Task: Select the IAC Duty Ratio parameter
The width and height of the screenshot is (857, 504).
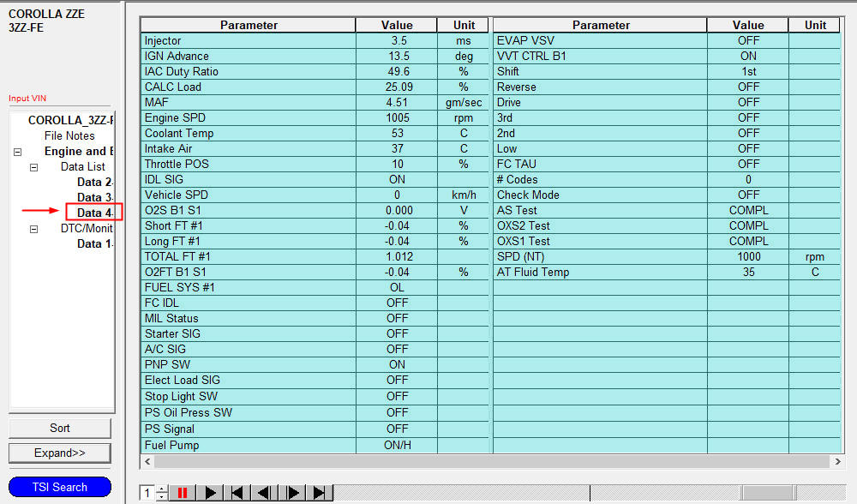Action: [249, 71]
